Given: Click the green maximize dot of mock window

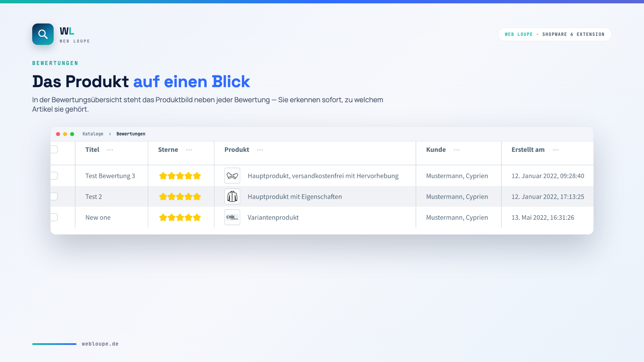Looking at the screenshot, I should click(72, 134).
